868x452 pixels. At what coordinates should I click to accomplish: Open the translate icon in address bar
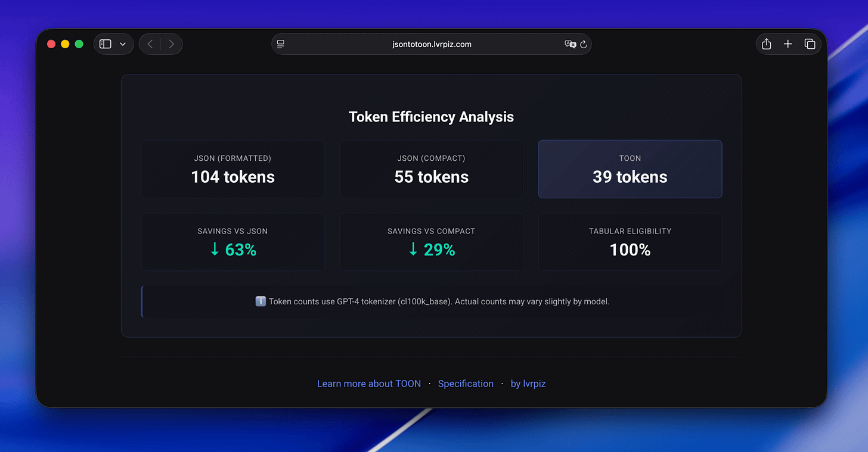570,44
